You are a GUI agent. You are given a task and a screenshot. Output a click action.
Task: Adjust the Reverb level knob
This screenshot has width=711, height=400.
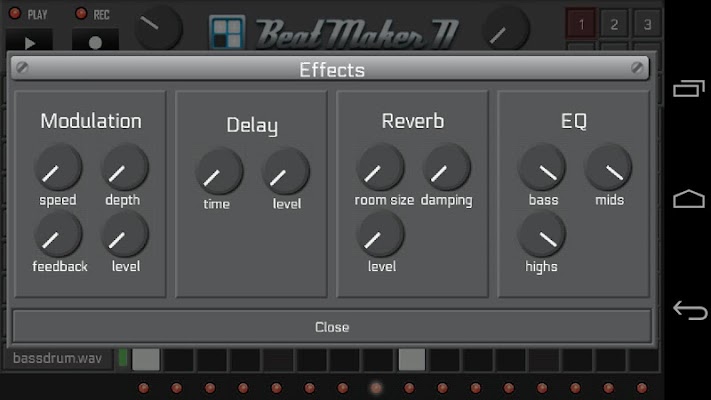[380, 234]
